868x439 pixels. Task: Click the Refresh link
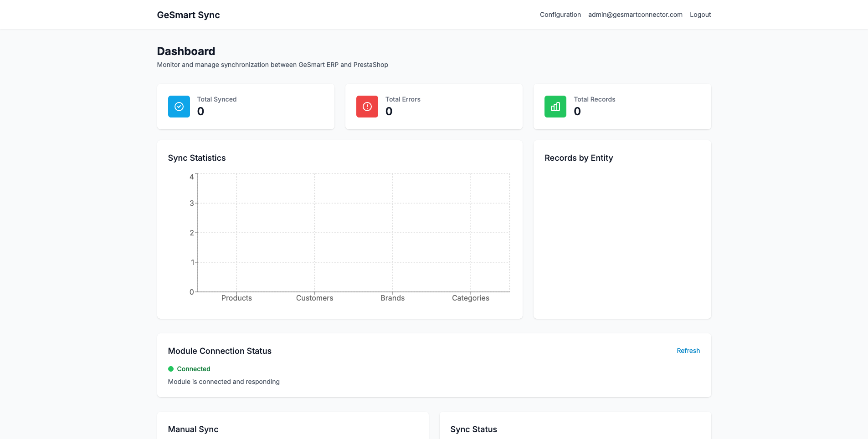688,351
